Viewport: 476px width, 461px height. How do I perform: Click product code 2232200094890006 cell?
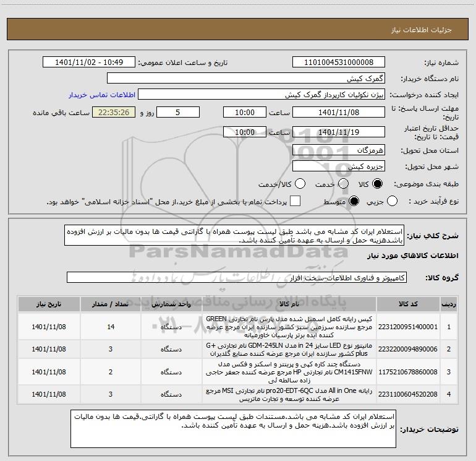(408, 349)
